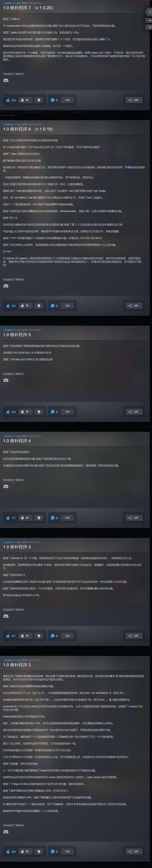Like the 修补程序 7 post with 赞 button

25,100
